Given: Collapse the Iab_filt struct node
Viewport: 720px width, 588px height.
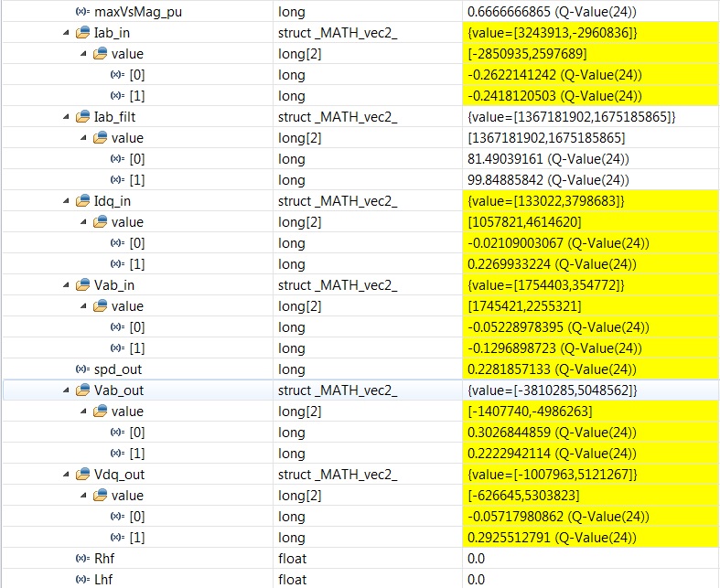Looking at the screenshot, I should click(66, 117).
